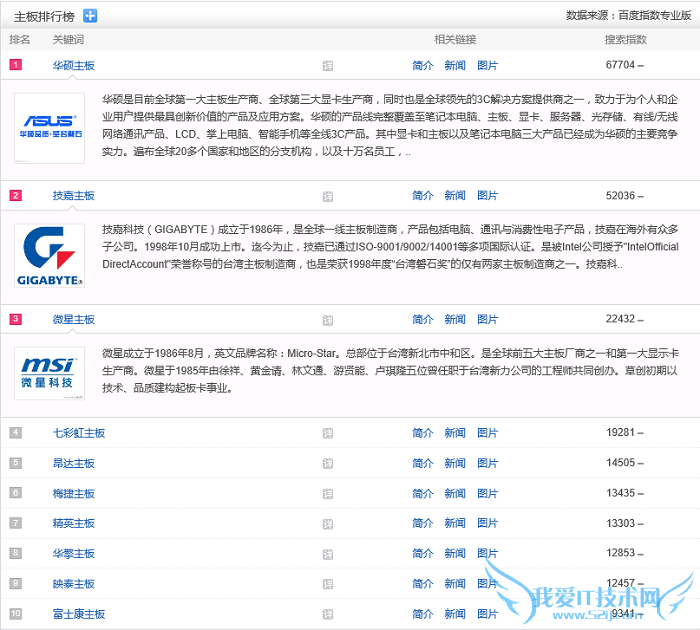The width and height of the screenshot is (700, 630).
Task: Open the 精英主板 keyword link
Action: (x=74, y=523)
